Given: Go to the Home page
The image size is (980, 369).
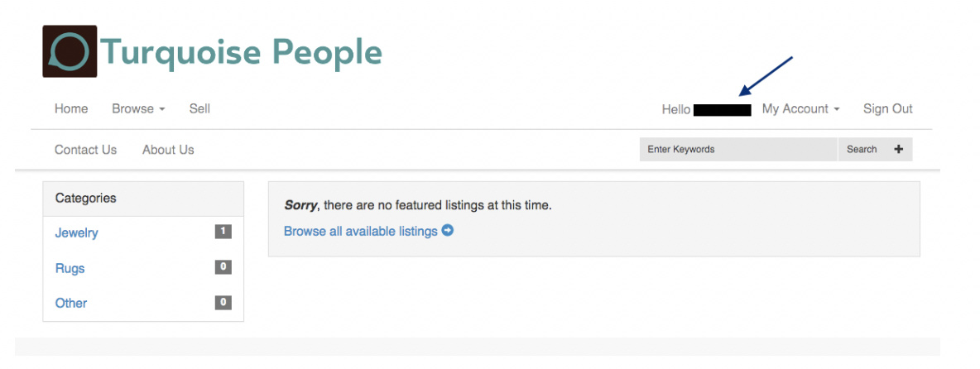Looking at the screenshot, I should [x=71, y=108].
